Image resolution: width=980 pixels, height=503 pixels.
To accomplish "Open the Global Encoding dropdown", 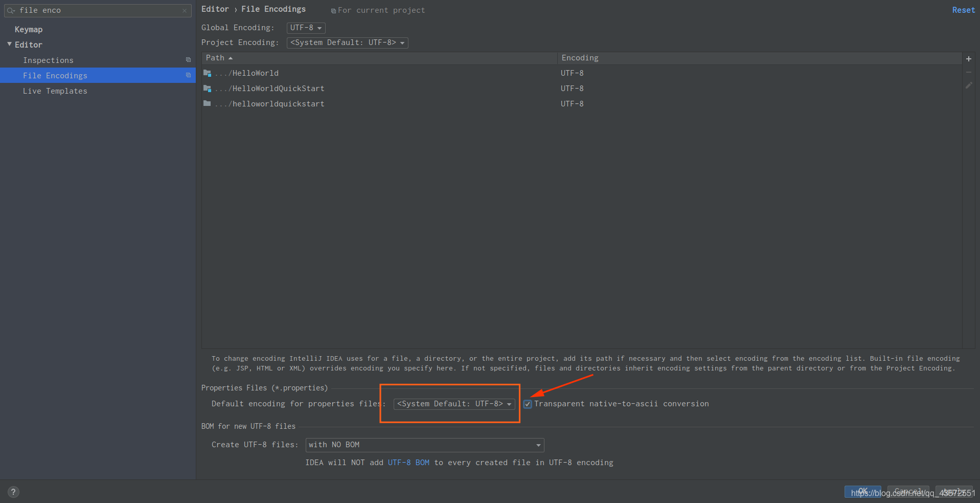I will point(306,28).
